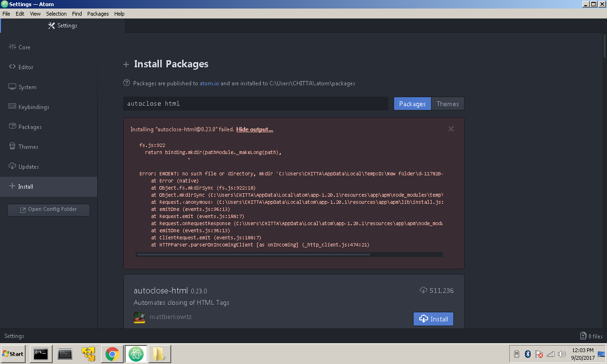Open the System settings pane
Viewport: 607px width, 364px height.
click(27, 87)
